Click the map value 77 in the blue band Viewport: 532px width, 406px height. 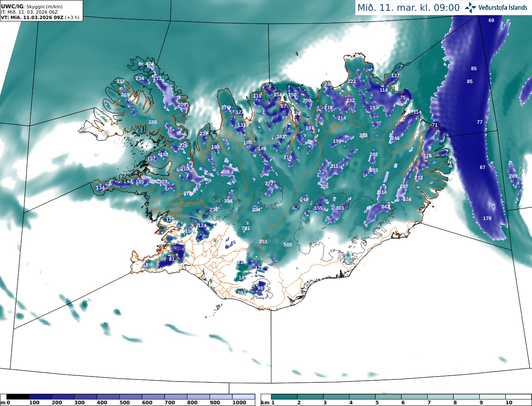(480, 122)
